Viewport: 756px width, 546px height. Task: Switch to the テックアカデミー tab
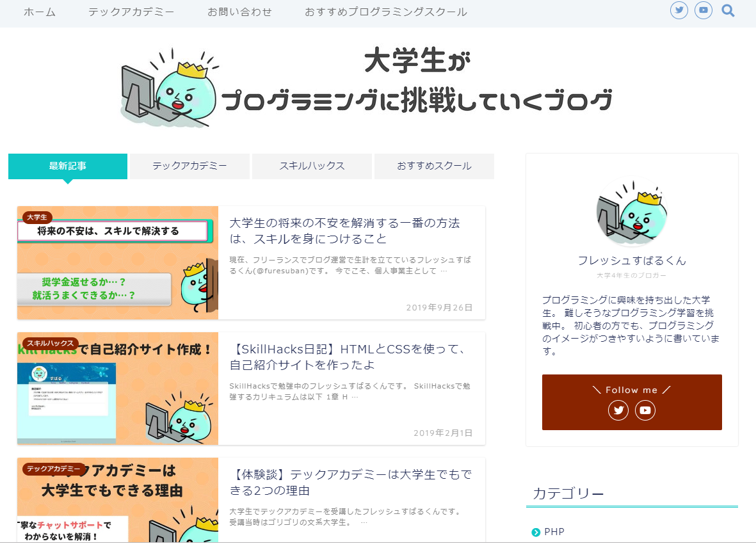pos(189,166)
